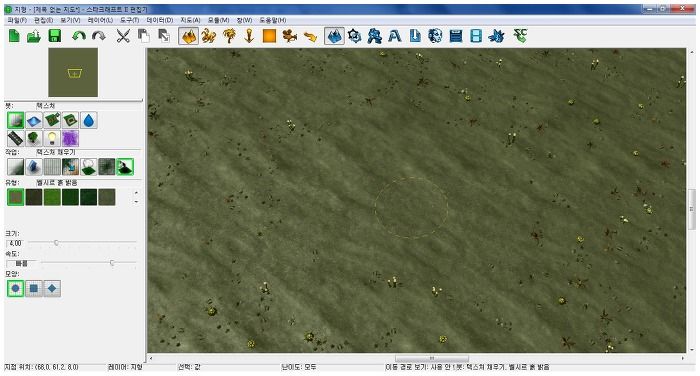
Task: Open the 보기(V) menu
Action: (x=71, y=20)
